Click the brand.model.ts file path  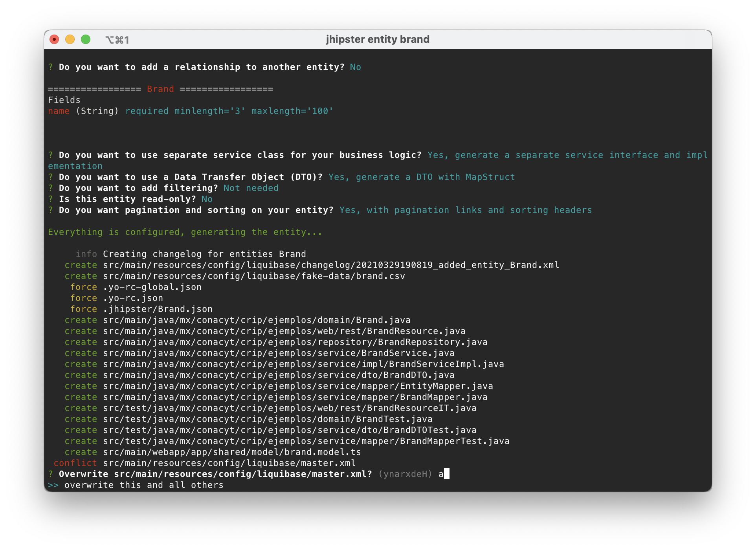pyautogui.click(x=232, y=452)
